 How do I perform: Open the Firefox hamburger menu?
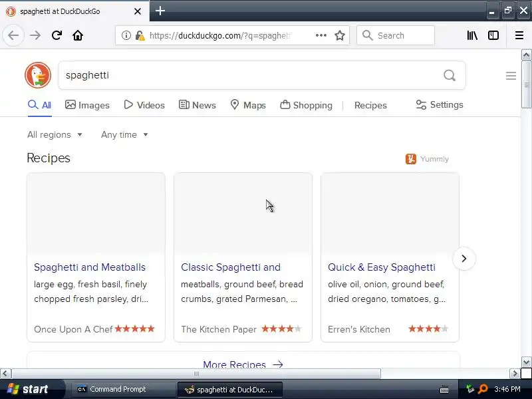519,35
